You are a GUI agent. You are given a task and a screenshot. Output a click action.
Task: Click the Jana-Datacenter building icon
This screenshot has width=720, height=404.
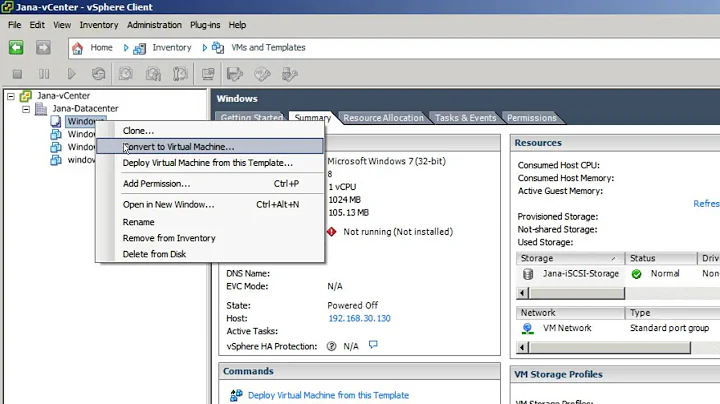(41, 109)
